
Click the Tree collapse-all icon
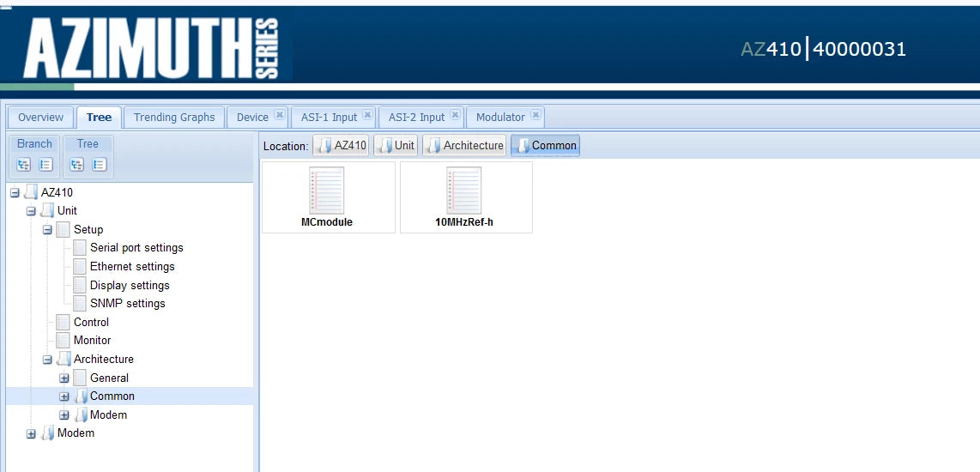pos(99,165)
